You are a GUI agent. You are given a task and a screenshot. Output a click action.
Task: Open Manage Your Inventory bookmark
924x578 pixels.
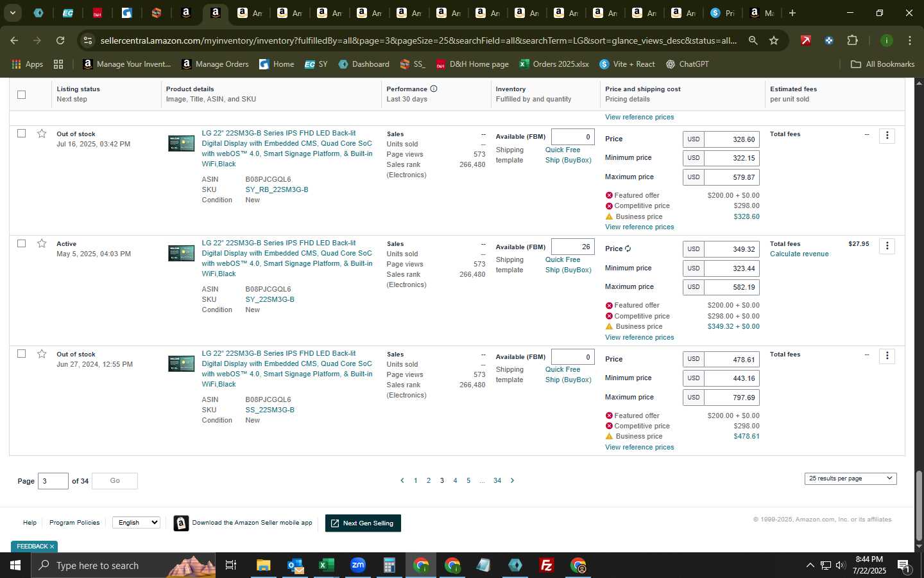point(127,64)
